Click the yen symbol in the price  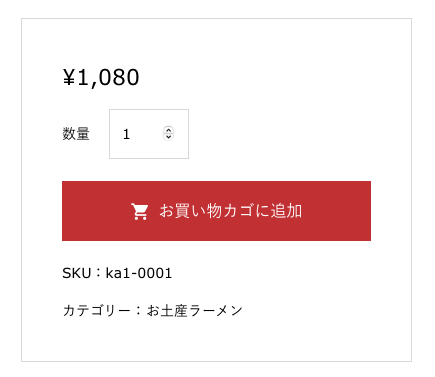69,78
